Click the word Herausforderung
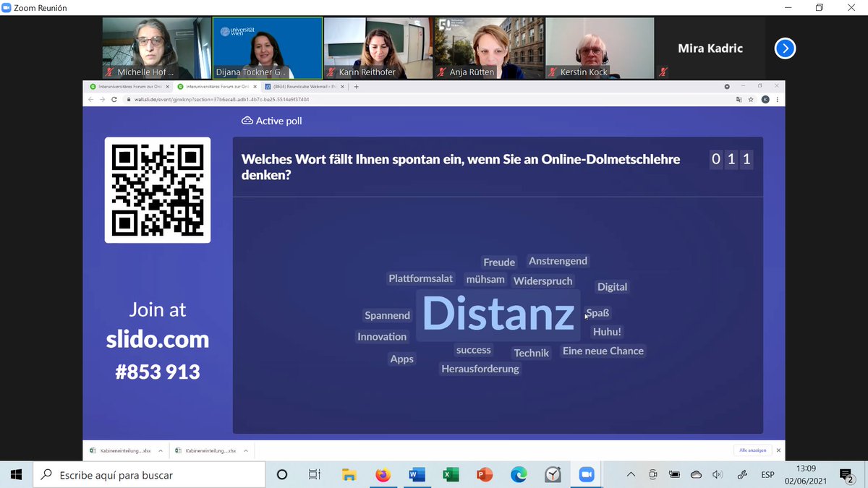This screenshot has width=868, height=488. pos(480,369)
